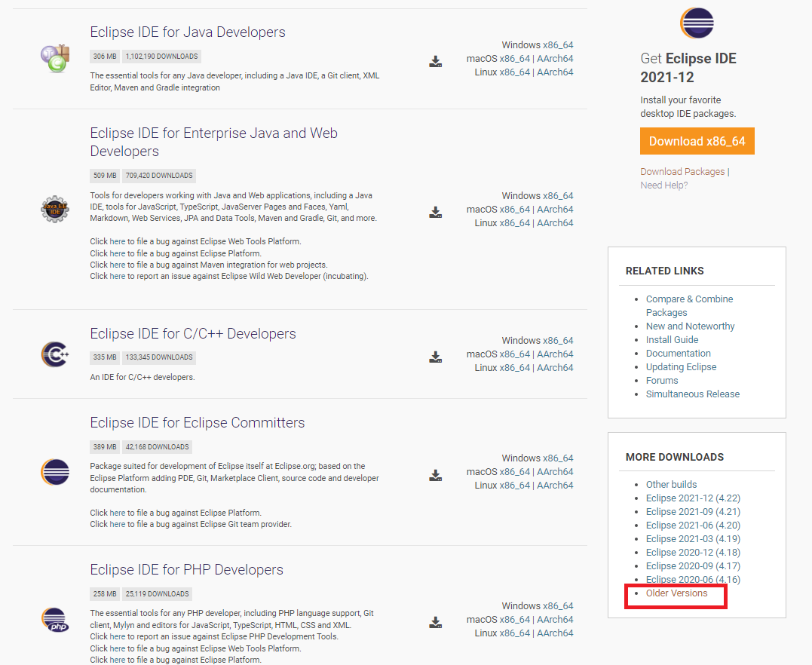Download C/C++ Developers Windows x86_64
This screenshot has height=665, width=812.
click(558, 340)
